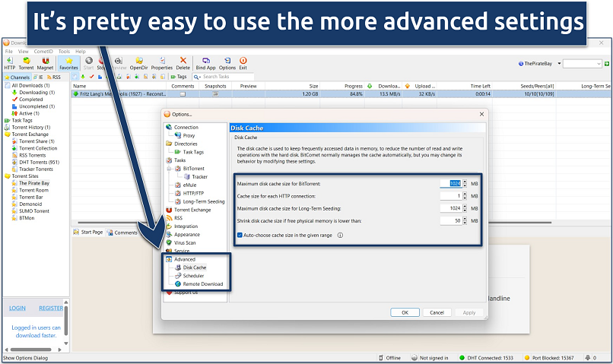The image size is (613, 364).
Task: Open the Help menu
Action: point(81,52)
